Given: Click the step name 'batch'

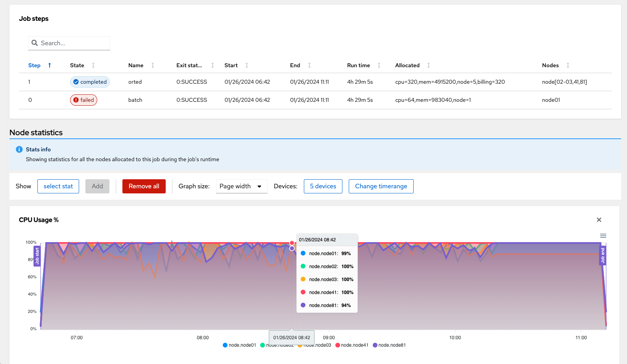Looking at the screenshot, I should [x=135, y=100].
